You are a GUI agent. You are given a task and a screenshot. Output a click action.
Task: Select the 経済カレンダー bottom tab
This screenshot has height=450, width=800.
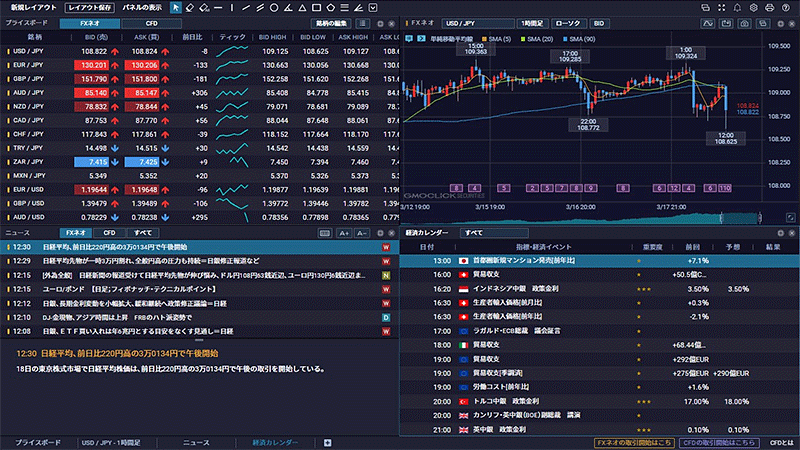coord(275,441)
